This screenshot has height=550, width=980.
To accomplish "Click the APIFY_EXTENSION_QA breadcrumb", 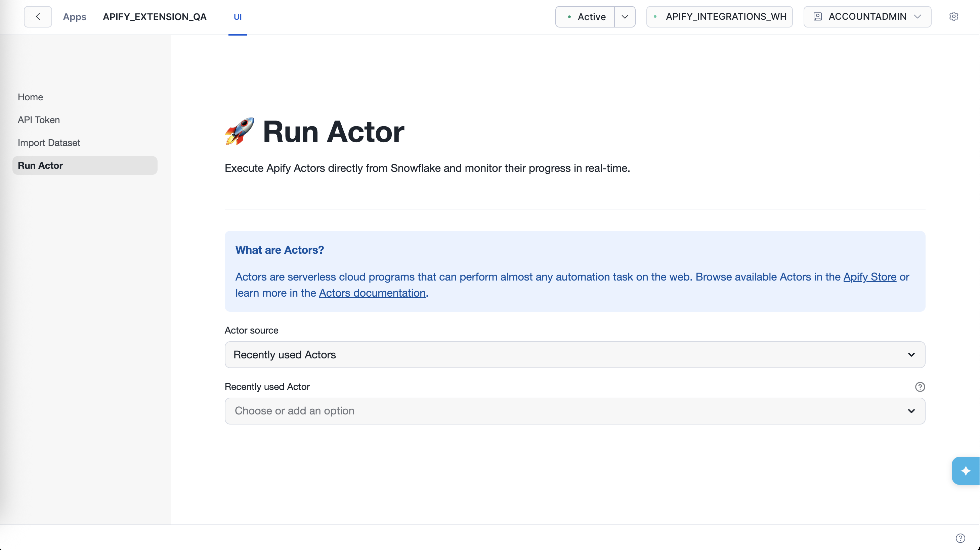I will click(x=155, y=17).
